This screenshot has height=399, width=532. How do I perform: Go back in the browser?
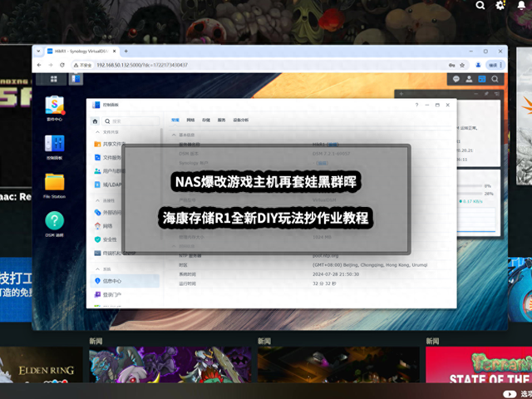[39, 65]
